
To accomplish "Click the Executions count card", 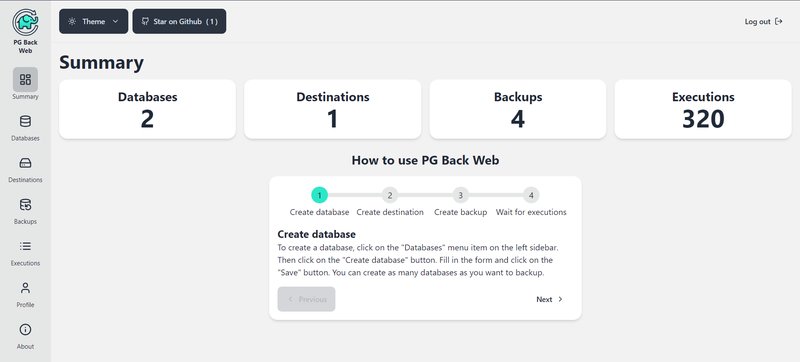I will point(703,109).
